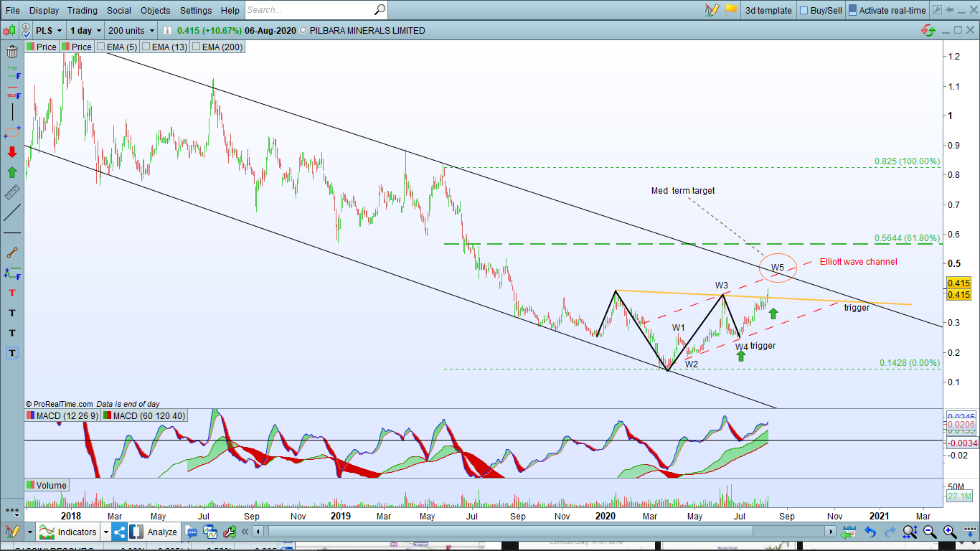
Task: Click the trash can delete icon
Action: [12, 52]
